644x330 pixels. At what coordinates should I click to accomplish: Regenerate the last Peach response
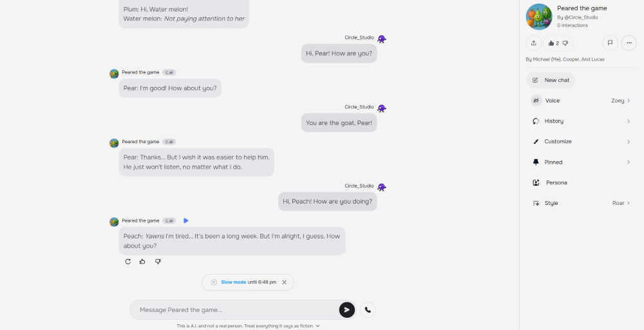coord(128,262)
